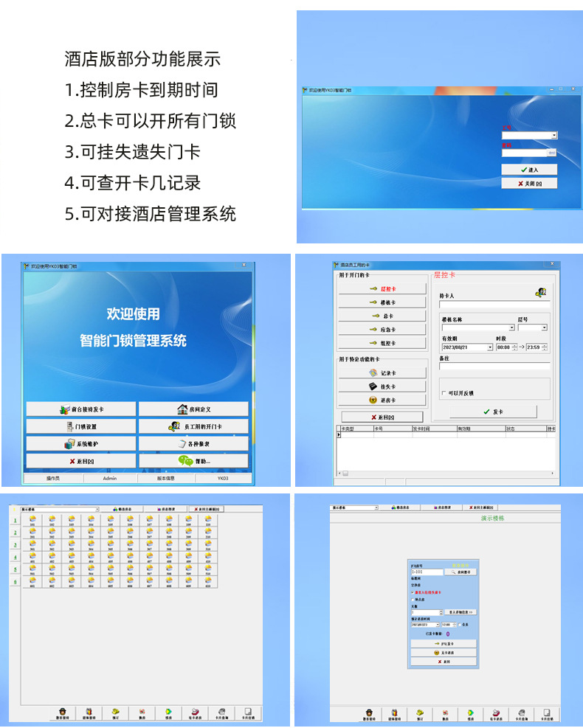Switch to floor 3 tab in room grid
The image size is (583, 728).
(x=14, y=544)
